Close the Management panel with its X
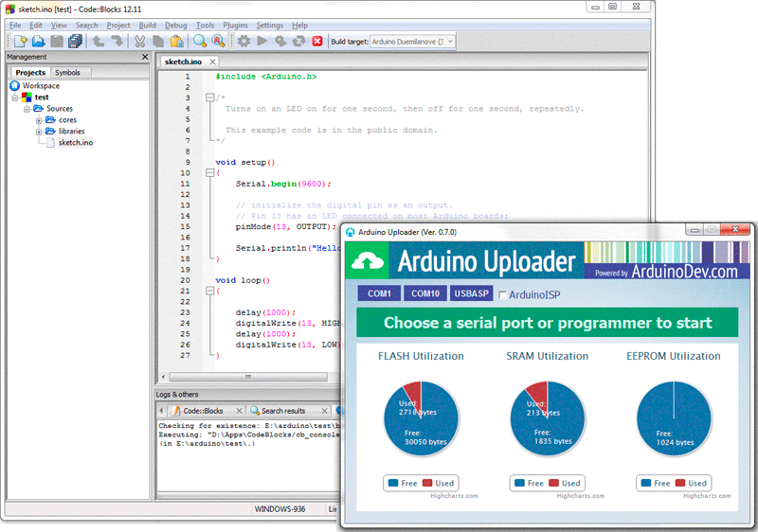The image size is (758, 532). click(x=145, y=57)
